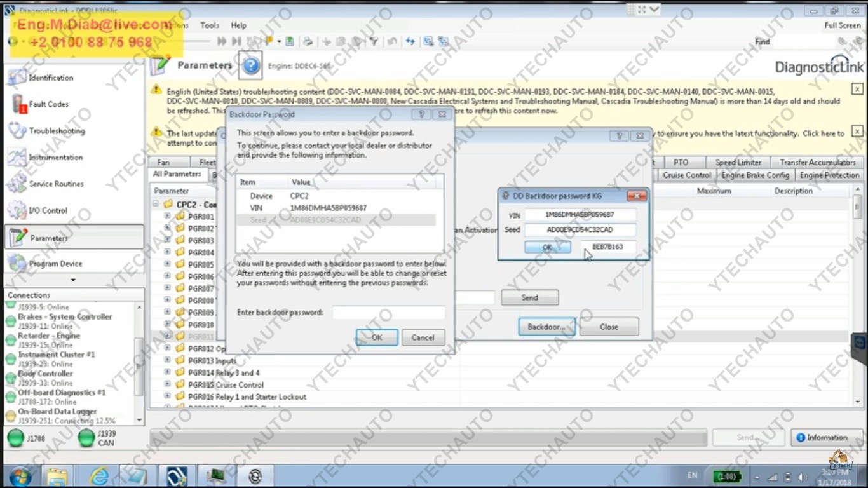Open the Help menu

(238, 25)
